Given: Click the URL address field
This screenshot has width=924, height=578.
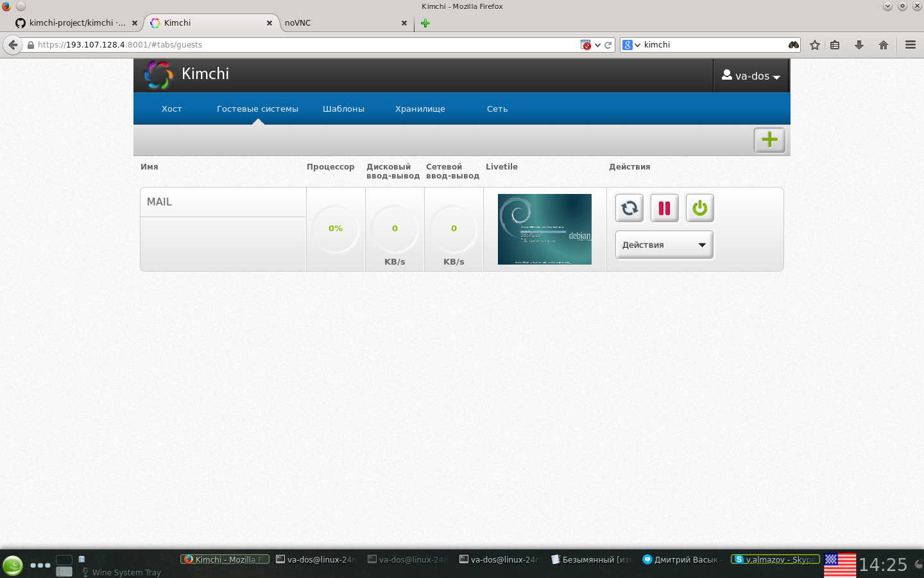Looking at the screenshot, I should click(308, 45).
